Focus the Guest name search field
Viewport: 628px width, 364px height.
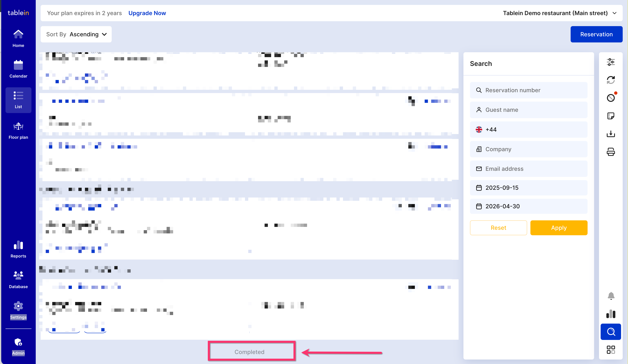pyautogui.click(x=528, y=110)
